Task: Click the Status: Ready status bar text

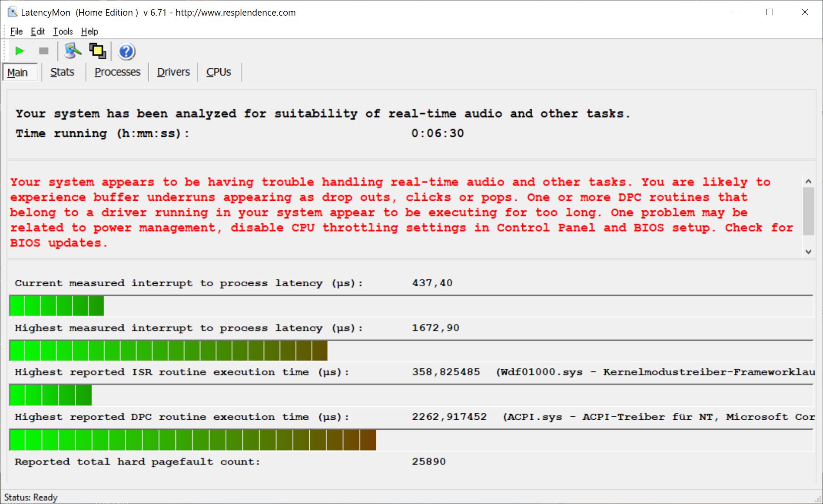Action: [x=31, y=497]
